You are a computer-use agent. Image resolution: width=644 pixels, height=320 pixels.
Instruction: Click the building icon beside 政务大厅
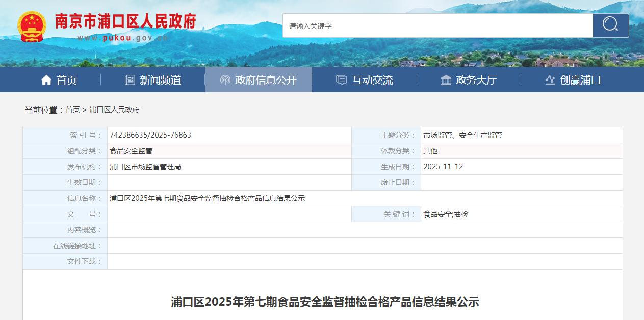pos(446,80)
